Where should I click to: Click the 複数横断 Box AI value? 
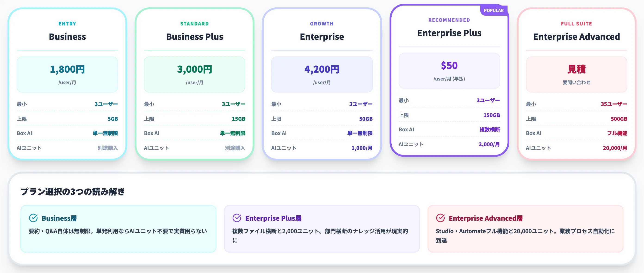click(x=489, y=130)
